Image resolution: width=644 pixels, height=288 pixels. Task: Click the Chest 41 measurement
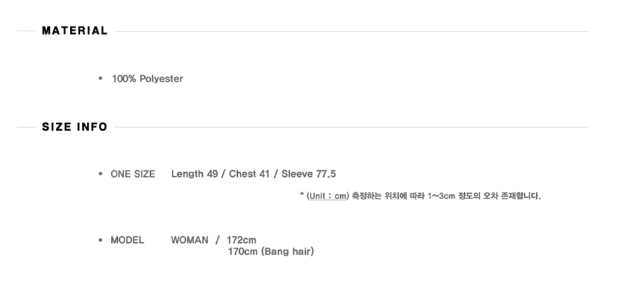[x=249, y=174]
